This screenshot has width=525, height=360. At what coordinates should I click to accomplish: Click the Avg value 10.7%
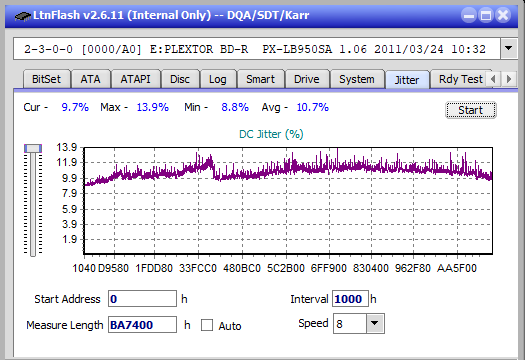tap(313, 107)
